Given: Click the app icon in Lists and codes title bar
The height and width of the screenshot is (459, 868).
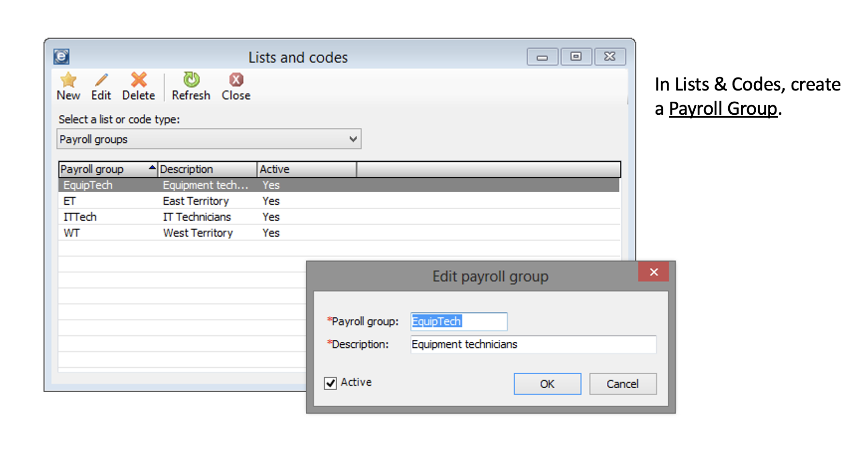Looking at the screenshot, I should 61,57.
